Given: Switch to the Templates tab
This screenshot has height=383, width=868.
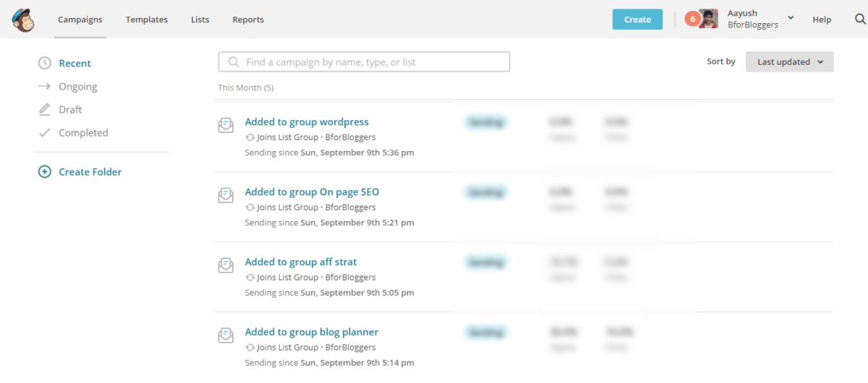Looking at the screenshot, I should 147,20.
